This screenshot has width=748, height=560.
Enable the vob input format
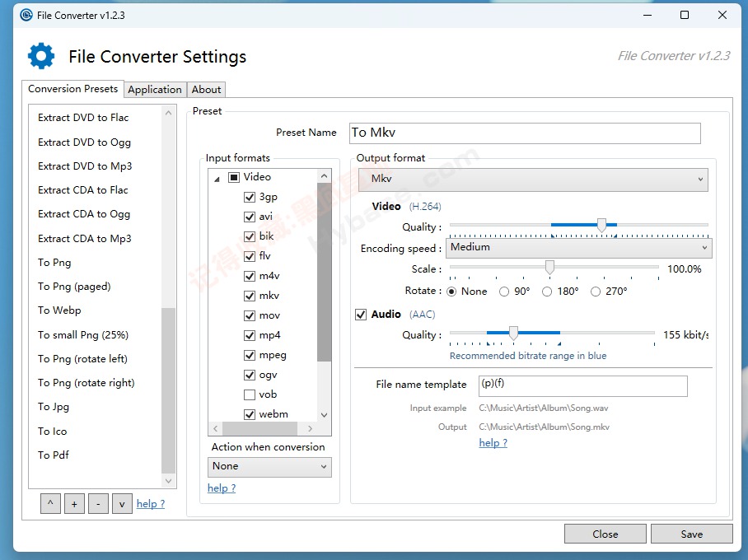pyautogui.click(x=250, y=395)
